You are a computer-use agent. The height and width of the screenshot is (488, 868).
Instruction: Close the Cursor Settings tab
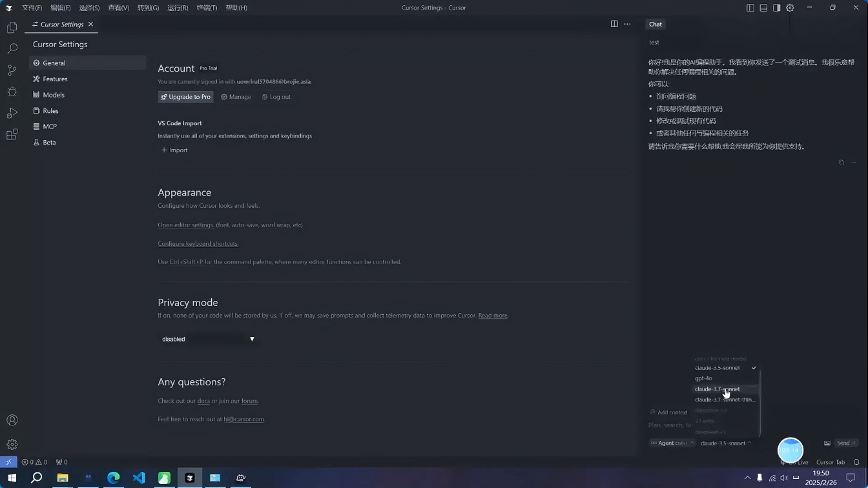(90, 24)
